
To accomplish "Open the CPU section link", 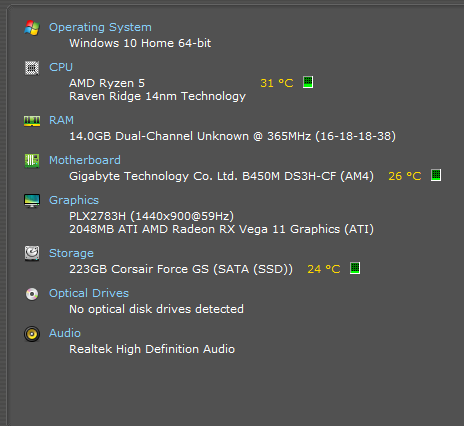I will pos(61,67).
